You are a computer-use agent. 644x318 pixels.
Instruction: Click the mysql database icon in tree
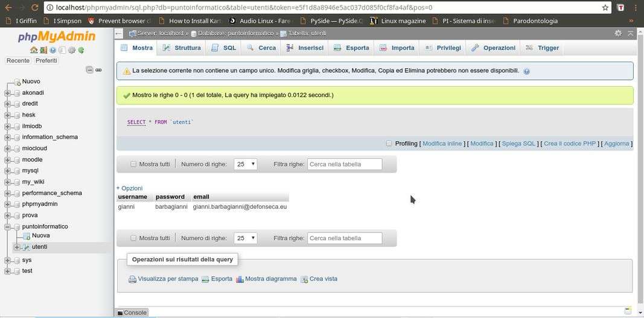point(17,171)
